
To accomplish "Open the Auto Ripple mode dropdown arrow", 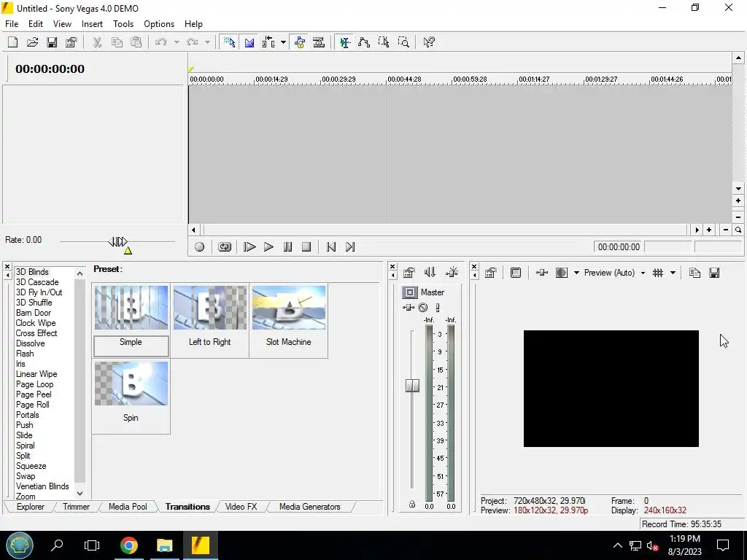I will pyautogui.click(x=283, y=42).
